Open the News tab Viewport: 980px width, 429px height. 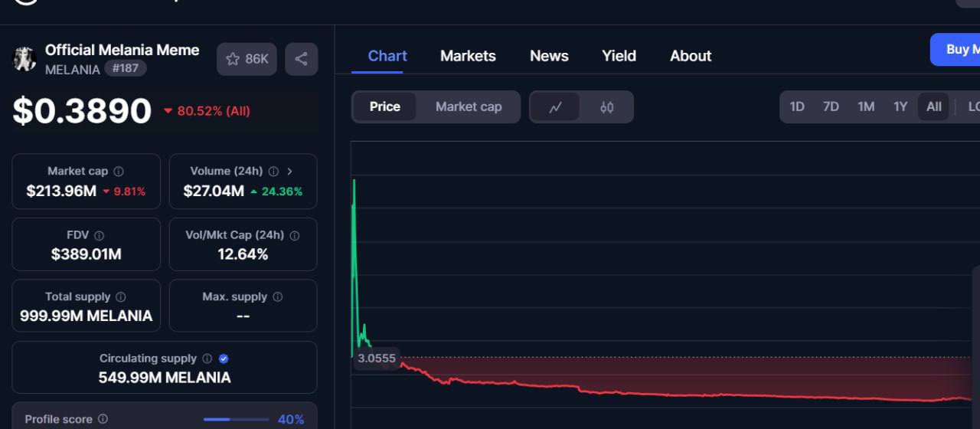tap(549, 56)
